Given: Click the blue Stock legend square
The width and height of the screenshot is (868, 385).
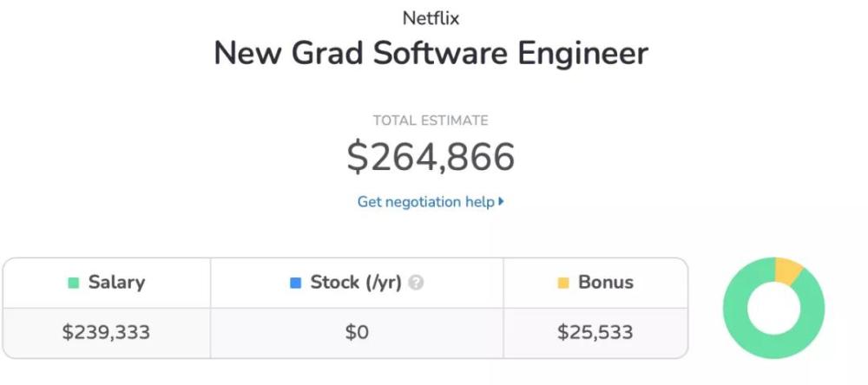Looking at the screenshot, I should point(296,283).
